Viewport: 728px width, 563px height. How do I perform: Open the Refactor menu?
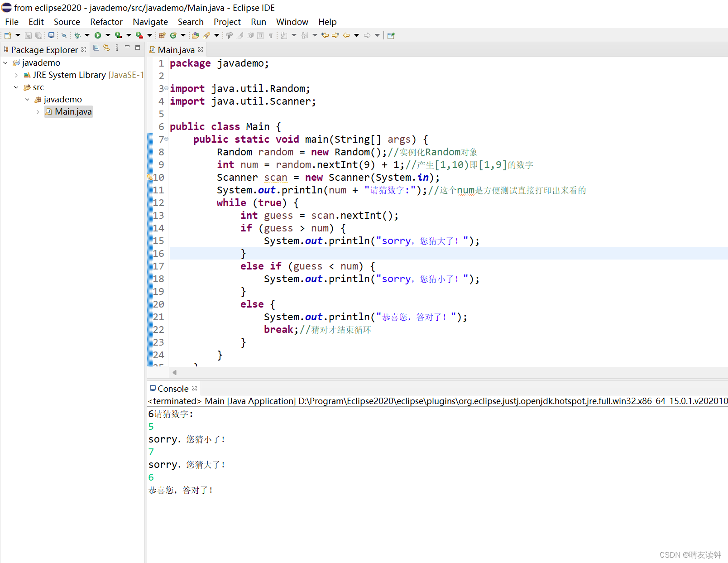[106, 22]
